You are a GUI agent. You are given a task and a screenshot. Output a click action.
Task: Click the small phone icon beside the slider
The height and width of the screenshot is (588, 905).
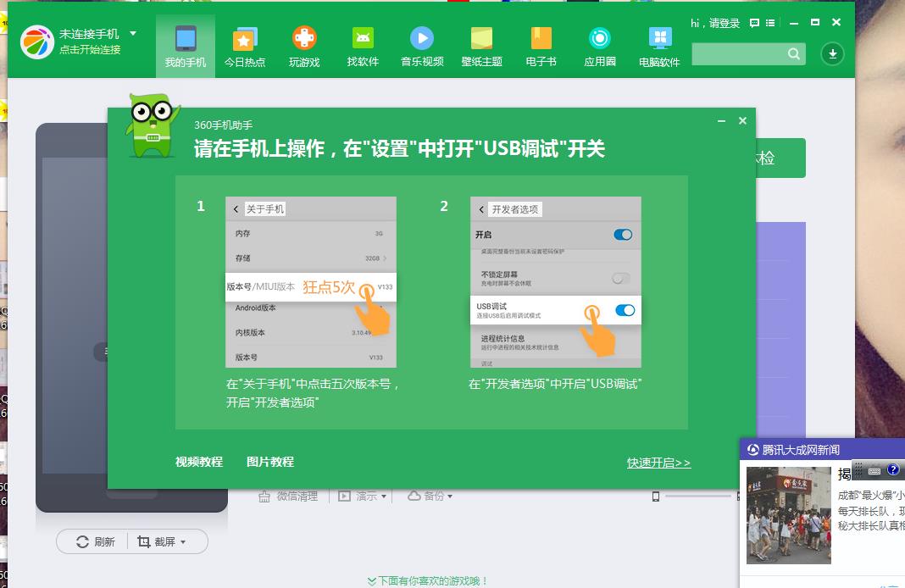point(656,496)
